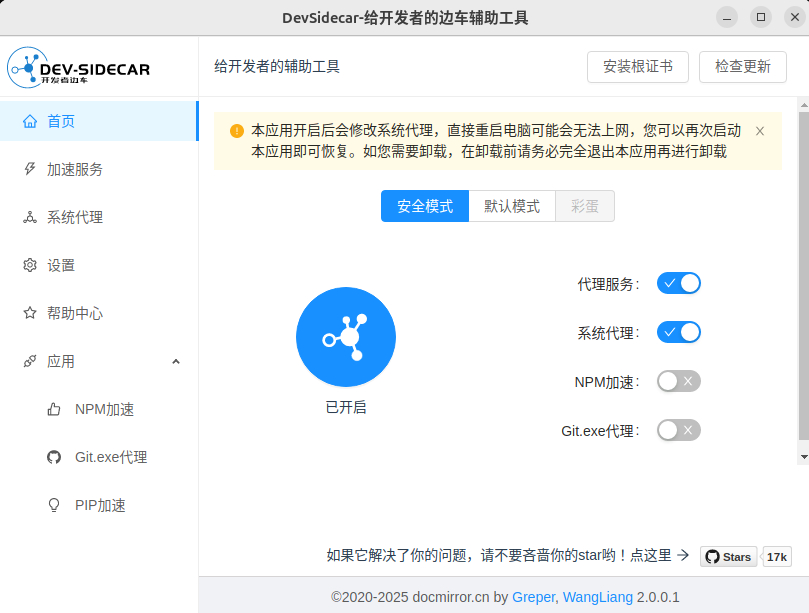Disable the 代理服务 toggle switch

[x=678, y=283]
